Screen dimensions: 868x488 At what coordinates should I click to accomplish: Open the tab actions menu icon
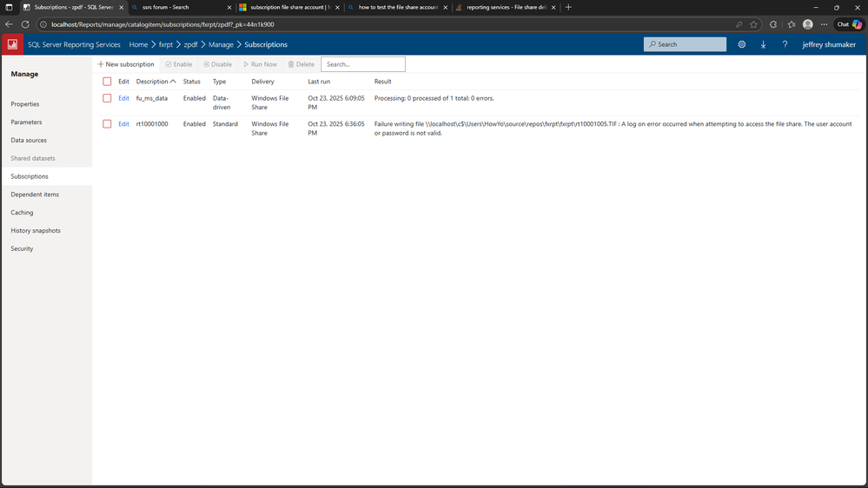click(9, 7)
